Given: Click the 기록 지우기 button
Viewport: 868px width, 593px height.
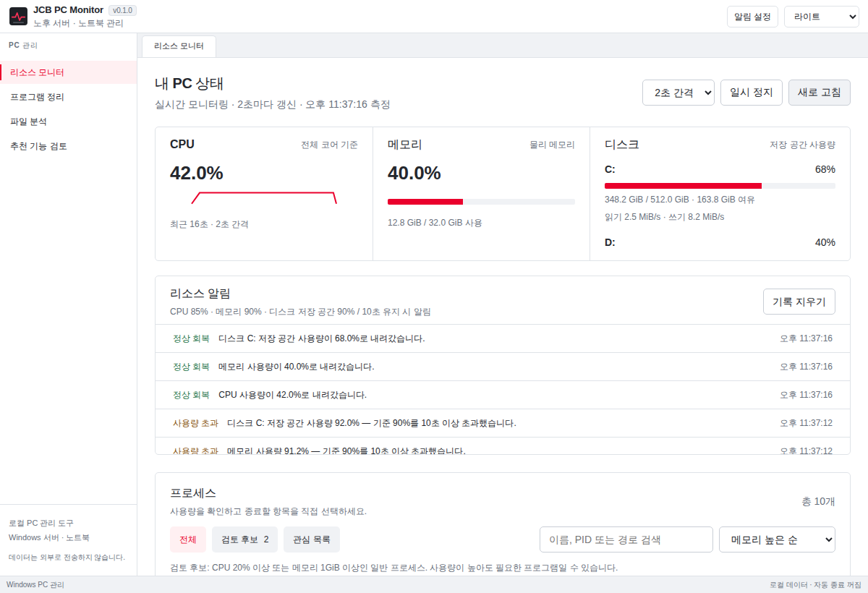Looking at the screenshot, I should click(x=799, y=302).
